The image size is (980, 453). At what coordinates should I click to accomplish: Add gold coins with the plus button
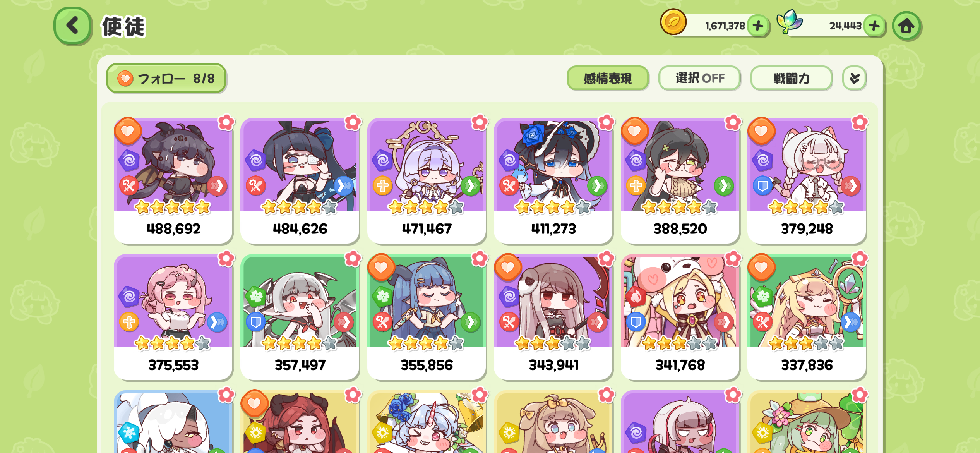[758, 26]
